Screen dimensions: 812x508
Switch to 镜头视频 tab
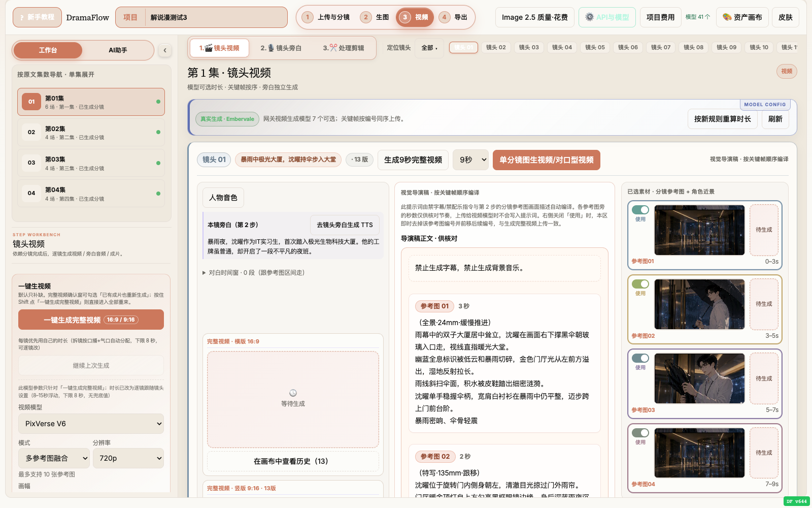(x=219, y=48)
